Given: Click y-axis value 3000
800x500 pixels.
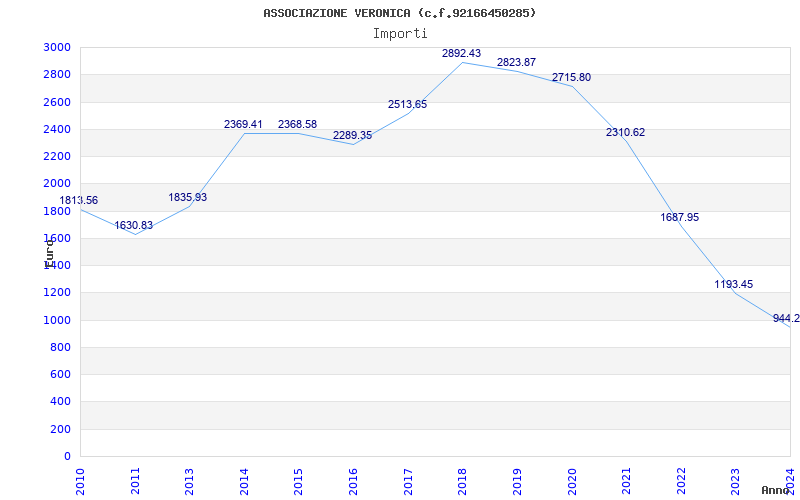Looking at the screenshot, I should coord(57,47).
